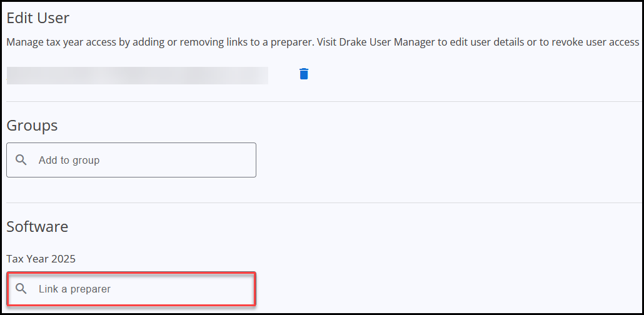Click the magnifier icon in Link a preparer

click(21, 289)
